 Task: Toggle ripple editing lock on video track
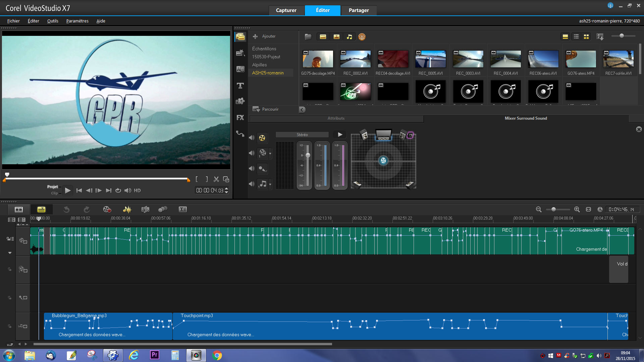[10, 239]
